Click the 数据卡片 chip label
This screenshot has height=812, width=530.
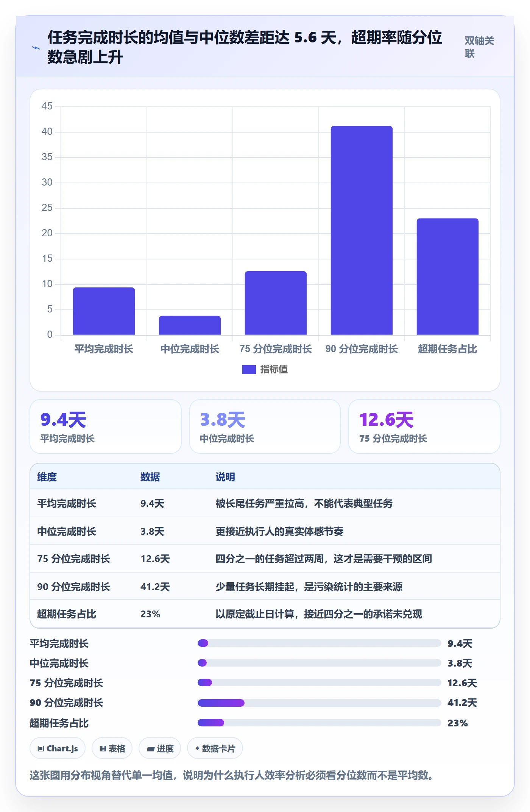tap(218, 748)
